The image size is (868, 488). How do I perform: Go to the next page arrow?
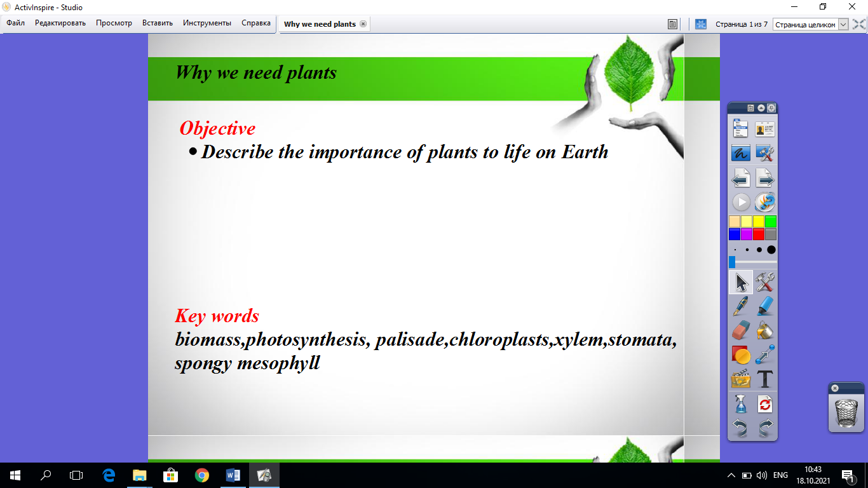(765, 179)
